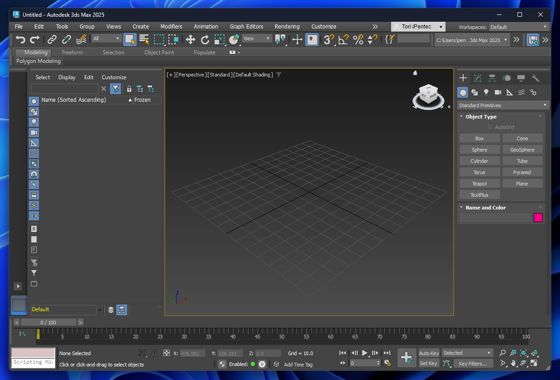Open the Standard Primitives dropdown

pos(502,105)
